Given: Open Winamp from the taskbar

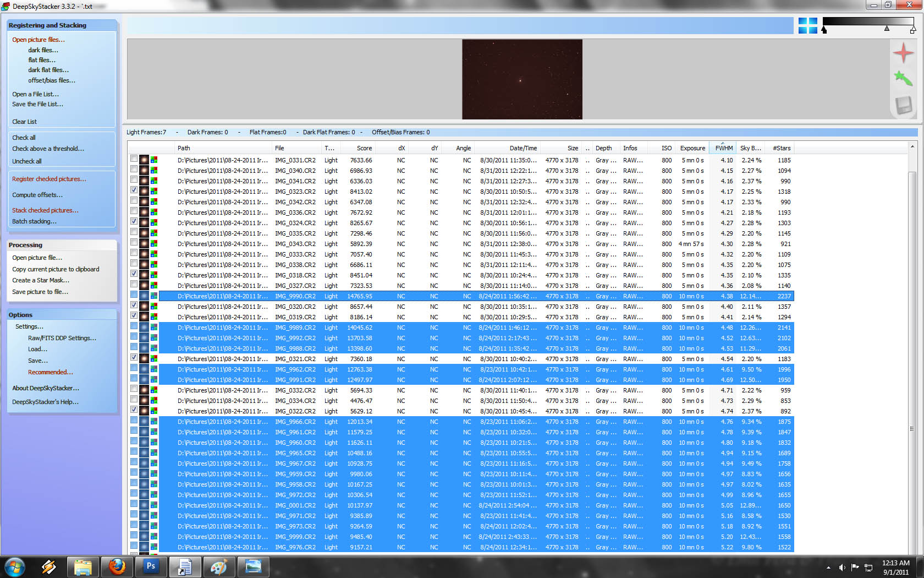Looking at the screenshot, I should coord(48,566).
